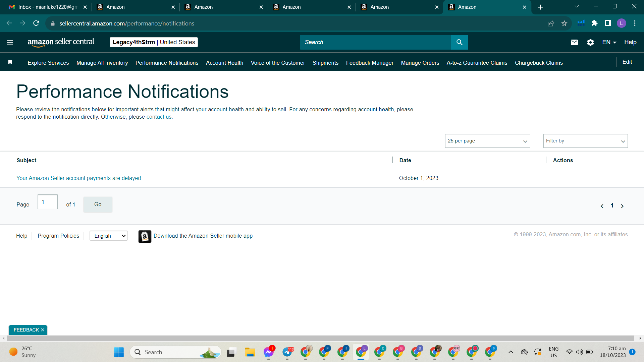This screenshot has width=644, height=362.
Task: Click the October 1, 2023 date cell
Action: 419,178
